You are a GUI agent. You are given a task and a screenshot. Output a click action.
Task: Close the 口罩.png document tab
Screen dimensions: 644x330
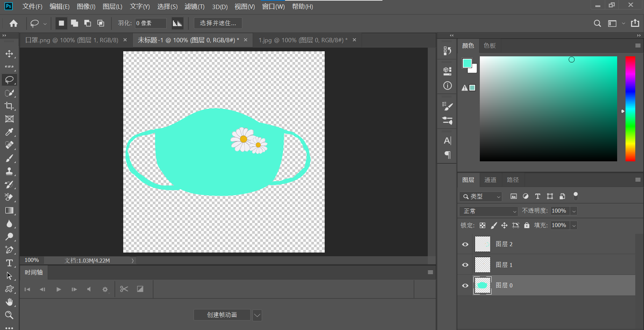125,40
